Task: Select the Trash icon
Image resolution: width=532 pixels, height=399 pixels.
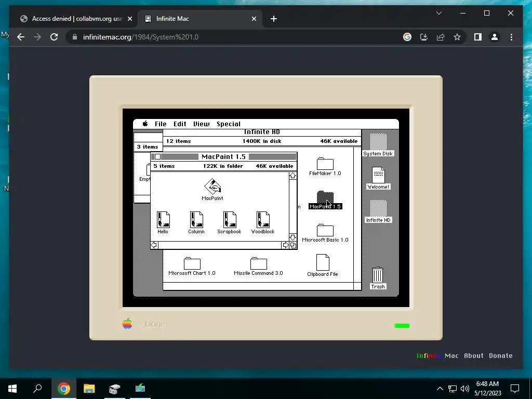Action: pyautogui.click(x=378, y=275)
